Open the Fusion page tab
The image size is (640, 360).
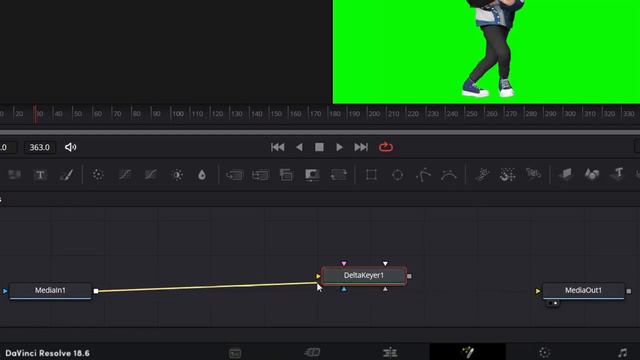[x=468, y=352]
